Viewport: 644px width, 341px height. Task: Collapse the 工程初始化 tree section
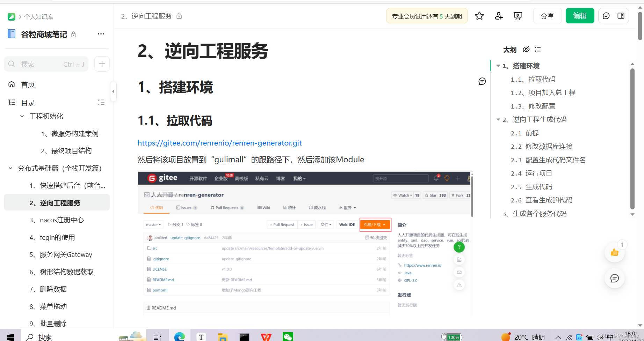click(22, 116)
